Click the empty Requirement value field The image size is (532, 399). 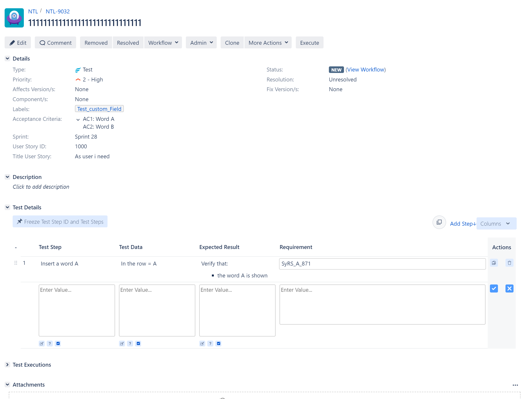[382, 304]
